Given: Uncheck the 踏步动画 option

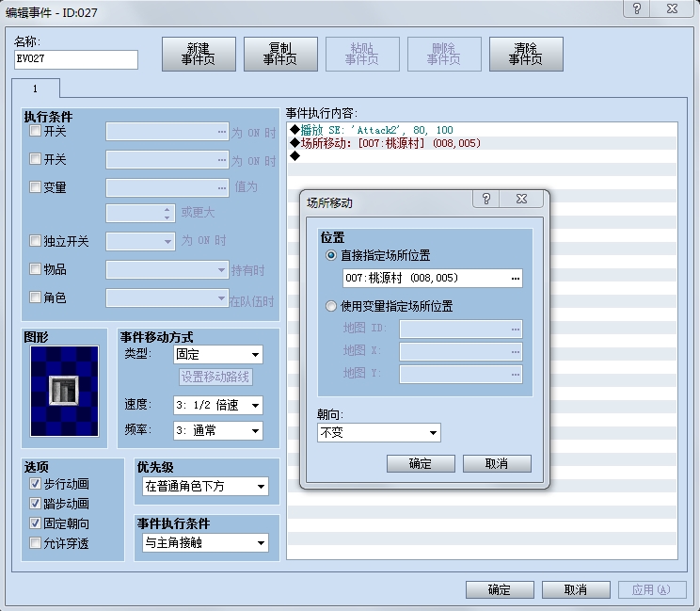Looking at the screenshot, I should click(x=35, y=504).
